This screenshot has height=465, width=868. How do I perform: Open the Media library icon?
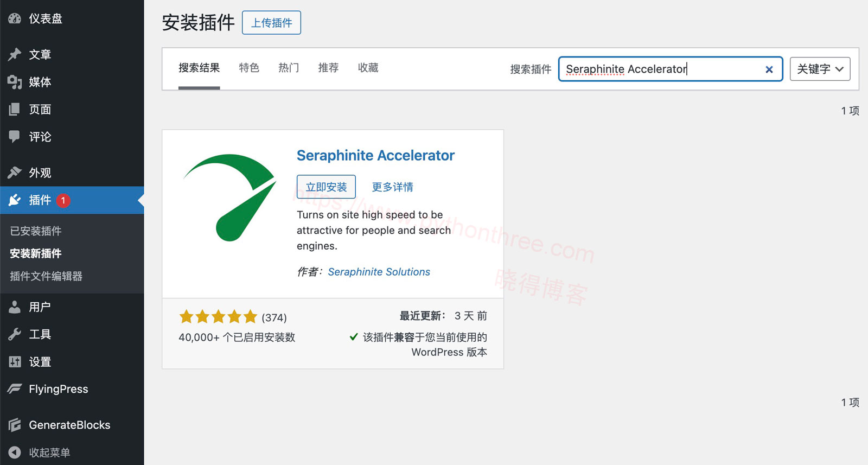(15, 82)
